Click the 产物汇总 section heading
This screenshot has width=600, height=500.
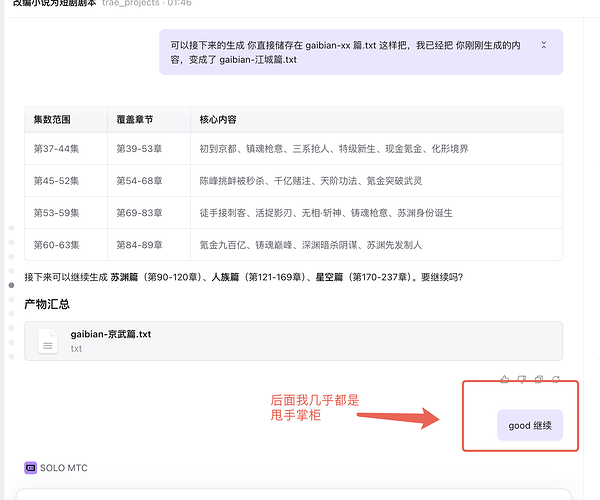(49, 303)
